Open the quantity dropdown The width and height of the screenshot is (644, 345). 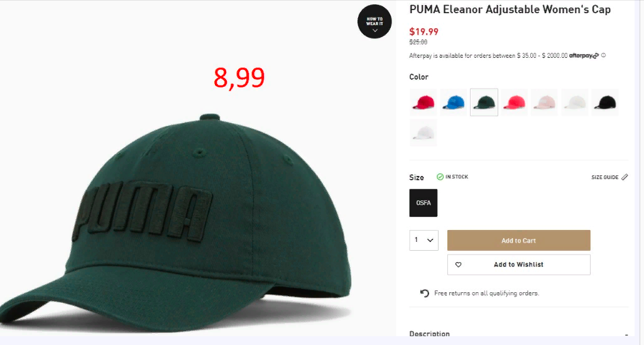click(424, 240)
